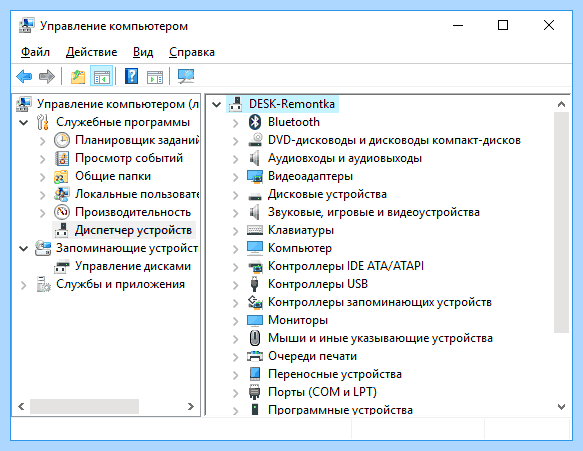Select the Программные устройства row

pyautogui.click(x=340, y=410)
